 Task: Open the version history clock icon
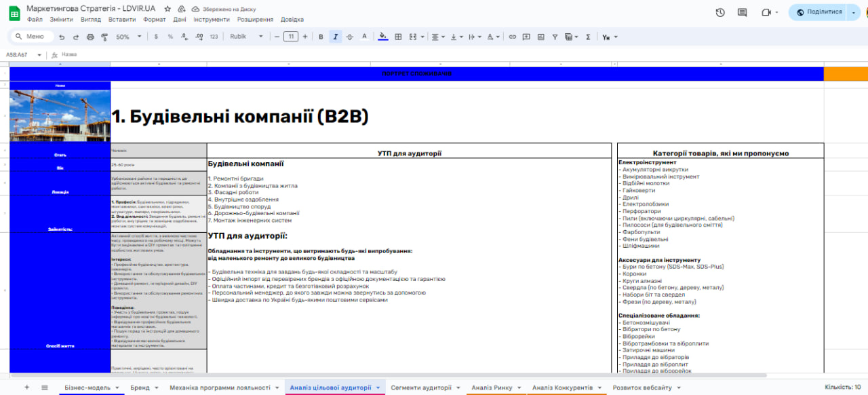point(720,12)
